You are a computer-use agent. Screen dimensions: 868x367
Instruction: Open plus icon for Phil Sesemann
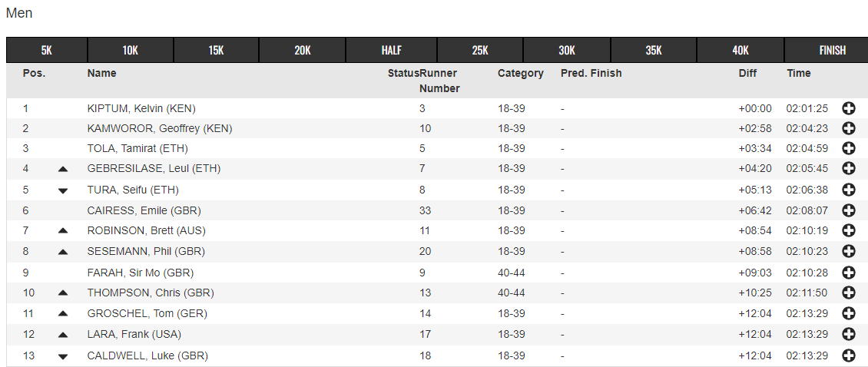click(x=848, y=251)
